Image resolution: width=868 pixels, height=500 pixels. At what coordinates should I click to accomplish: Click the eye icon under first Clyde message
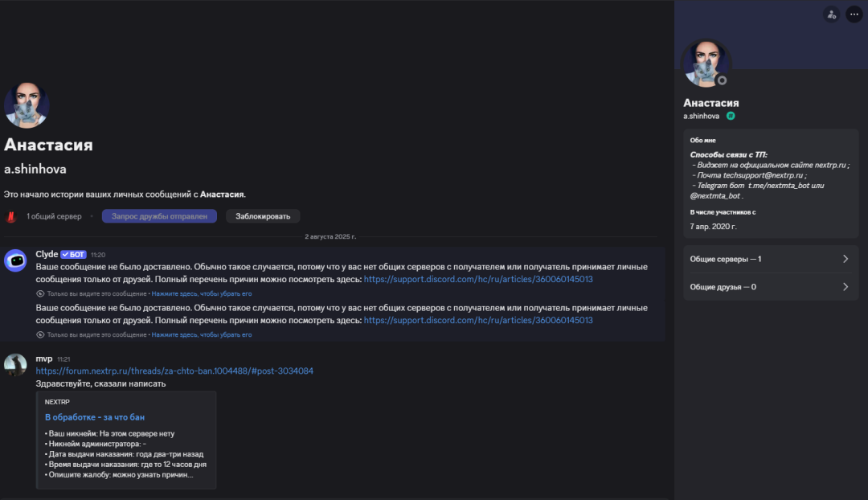coord(40,294)
